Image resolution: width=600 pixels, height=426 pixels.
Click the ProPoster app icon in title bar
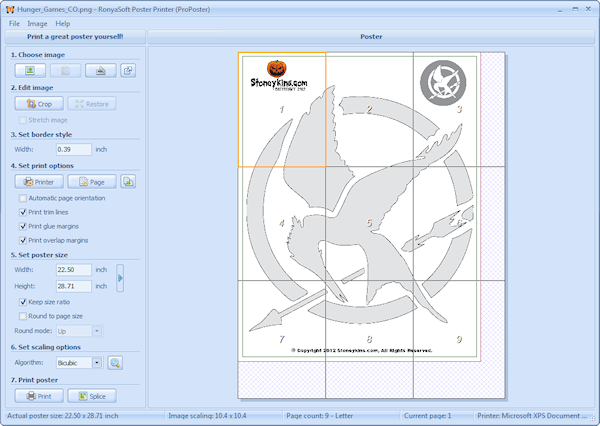coord(10,9)
